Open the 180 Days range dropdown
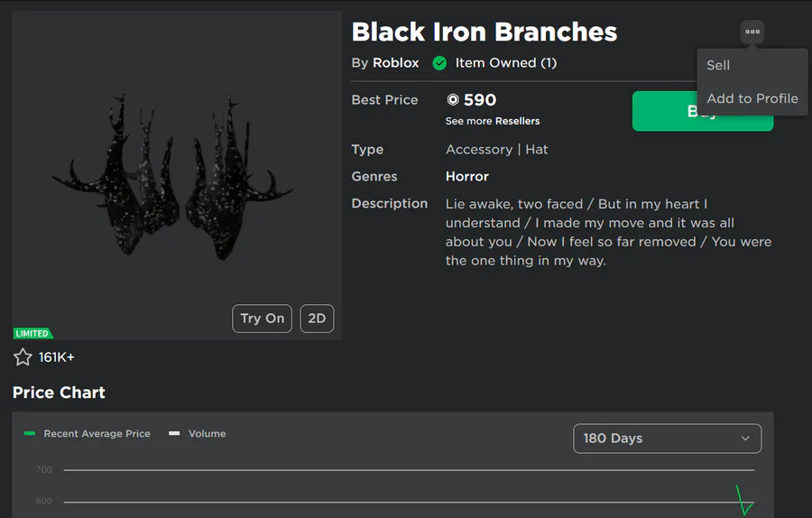 pyautogui.click(x=667, y=439)
